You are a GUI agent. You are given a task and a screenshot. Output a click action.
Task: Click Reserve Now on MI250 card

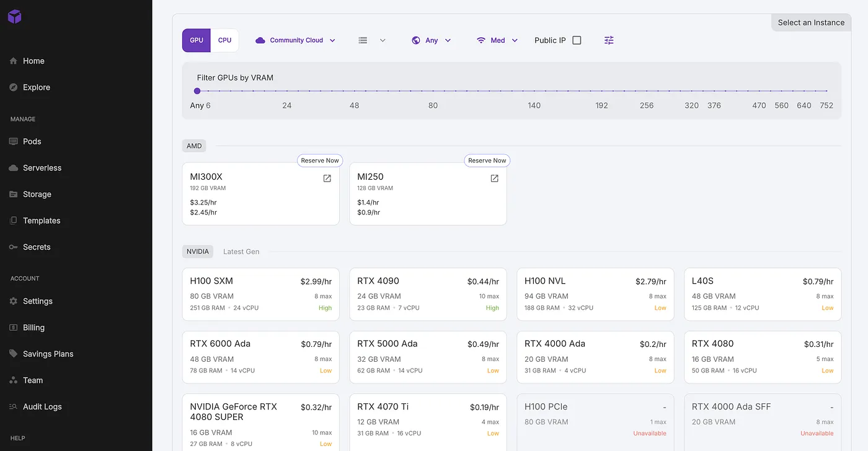tap(487, 160)
